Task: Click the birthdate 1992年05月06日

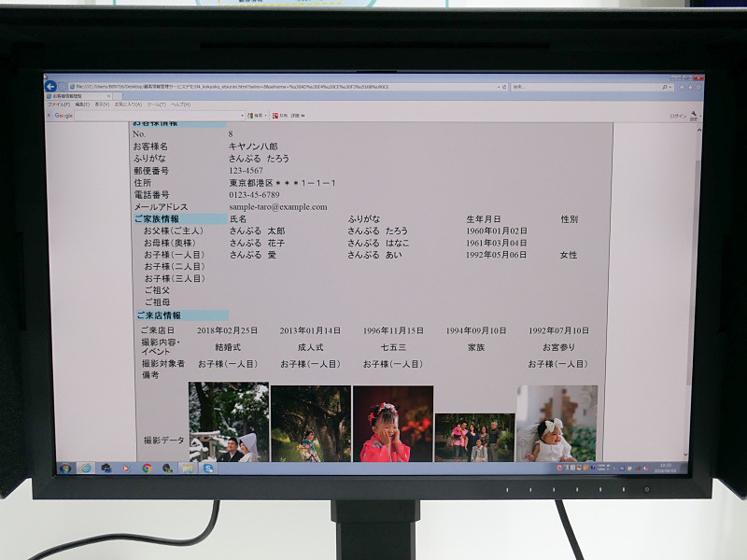Action: point(496,255)
